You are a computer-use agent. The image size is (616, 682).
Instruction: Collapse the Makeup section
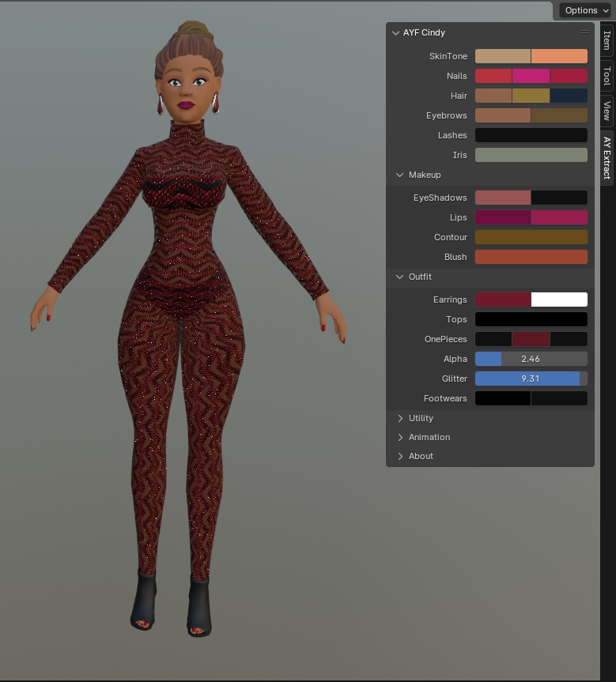point(400,175)
